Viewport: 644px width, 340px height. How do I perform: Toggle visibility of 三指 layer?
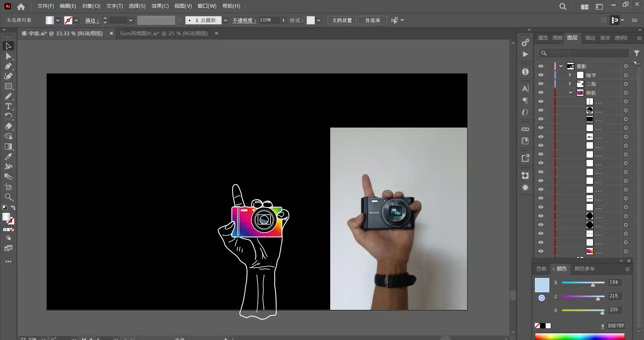click(x=541, y=84)
